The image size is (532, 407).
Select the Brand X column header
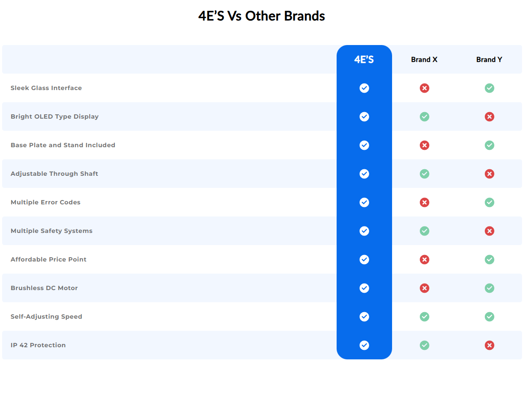click(x=424, y=60)
